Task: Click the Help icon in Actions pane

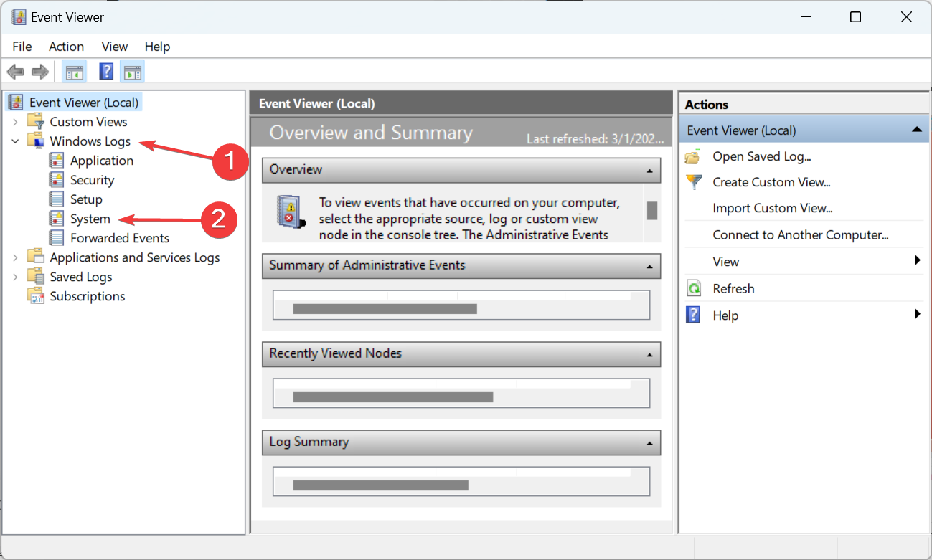Action: pyautogui.click(x=693, y=315)
